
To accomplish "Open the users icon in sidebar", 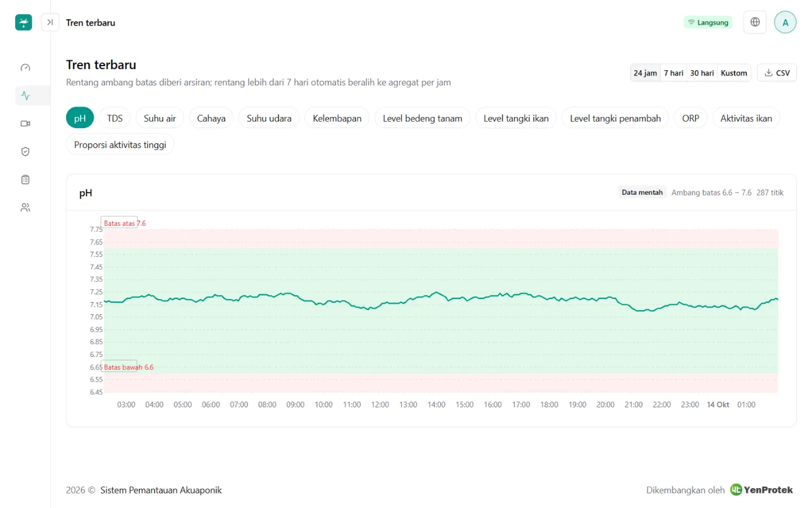I will (x=25, y=207).
